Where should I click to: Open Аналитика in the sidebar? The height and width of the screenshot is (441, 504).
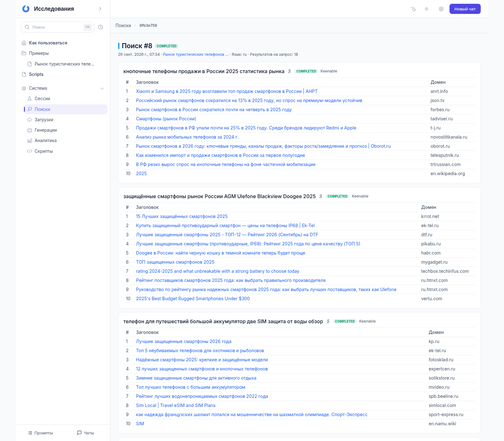46,140
